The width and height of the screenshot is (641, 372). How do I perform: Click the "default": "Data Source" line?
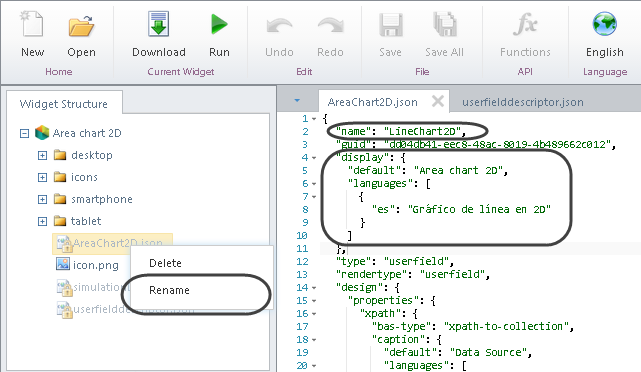[x=458, y=352]
